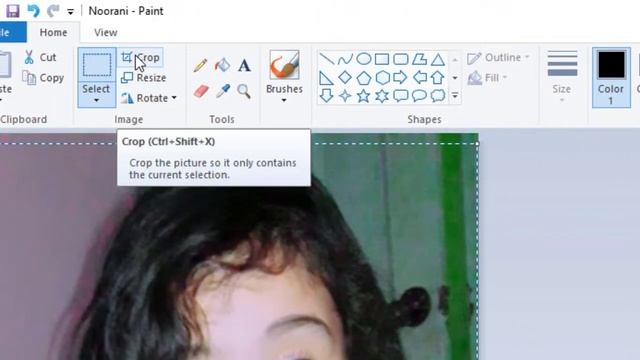
Task: Choose the Oval callout shape
Action: coord(419,96)
